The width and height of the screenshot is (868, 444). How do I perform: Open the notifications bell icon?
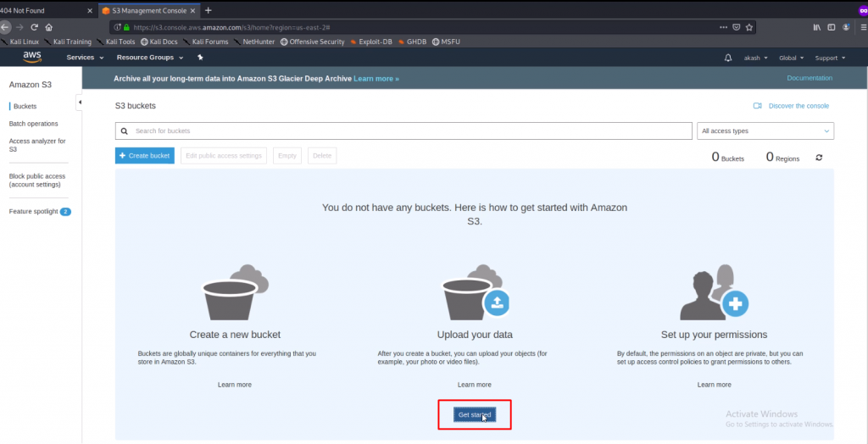click(x=728, y=58)
